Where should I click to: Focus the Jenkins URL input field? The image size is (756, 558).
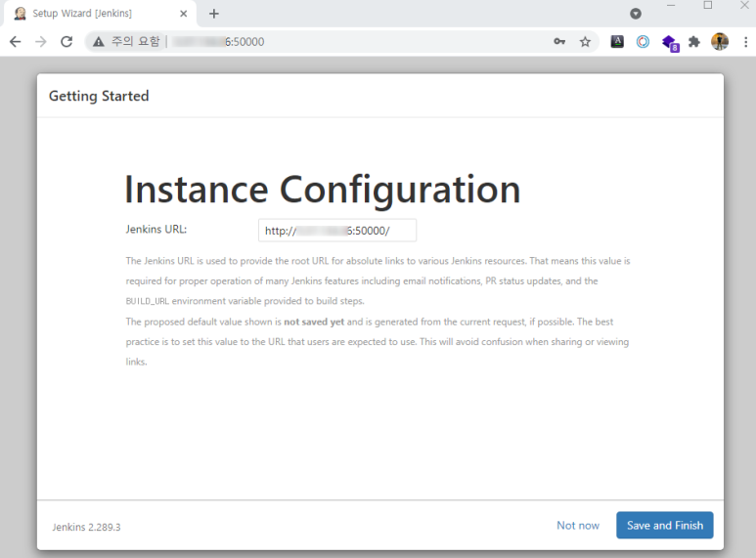[337, 231]
